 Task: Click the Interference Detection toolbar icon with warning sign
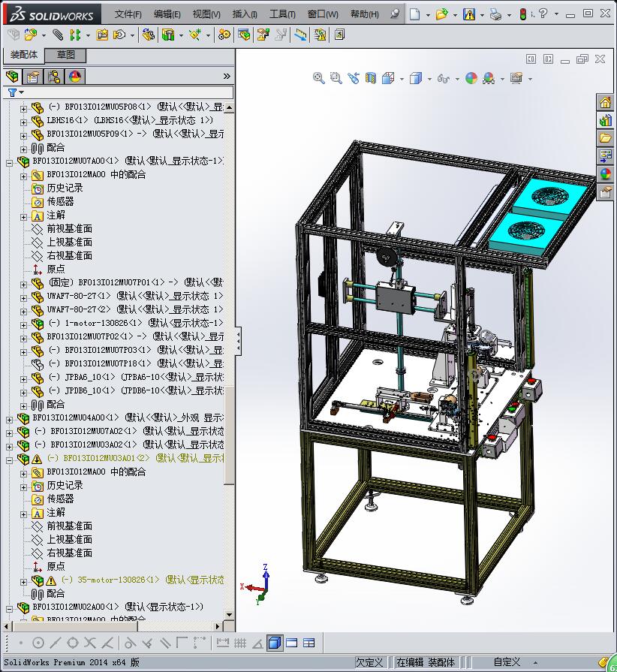pos(320,35)
